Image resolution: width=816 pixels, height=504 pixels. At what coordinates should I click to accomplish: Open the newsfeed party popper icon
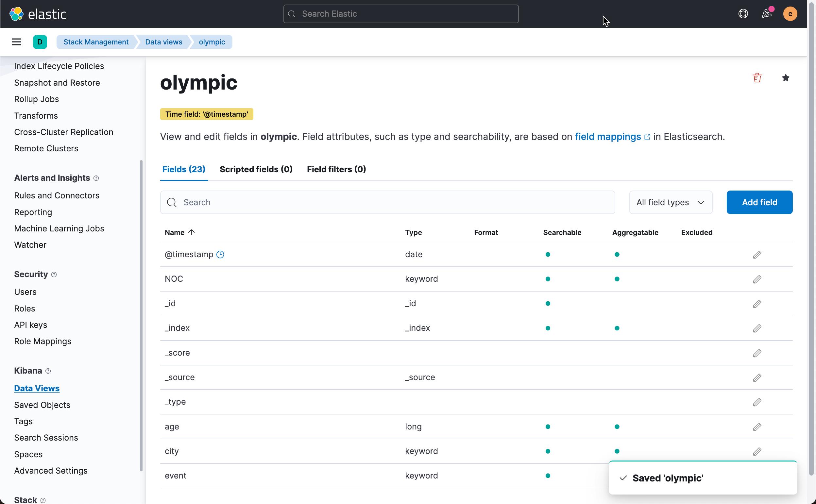(x=767, y=14)
